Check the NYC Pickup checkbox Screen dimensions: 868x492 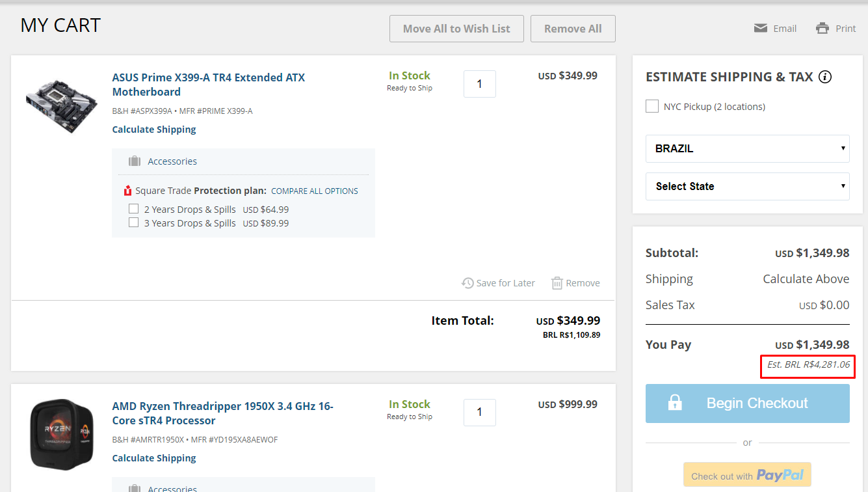point(652,106)
